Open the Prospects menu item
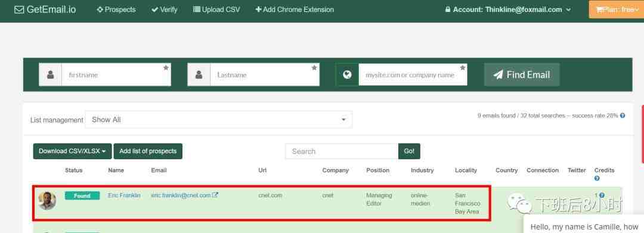The height and width of the screenshot is (233, 644). coord(116,10)
